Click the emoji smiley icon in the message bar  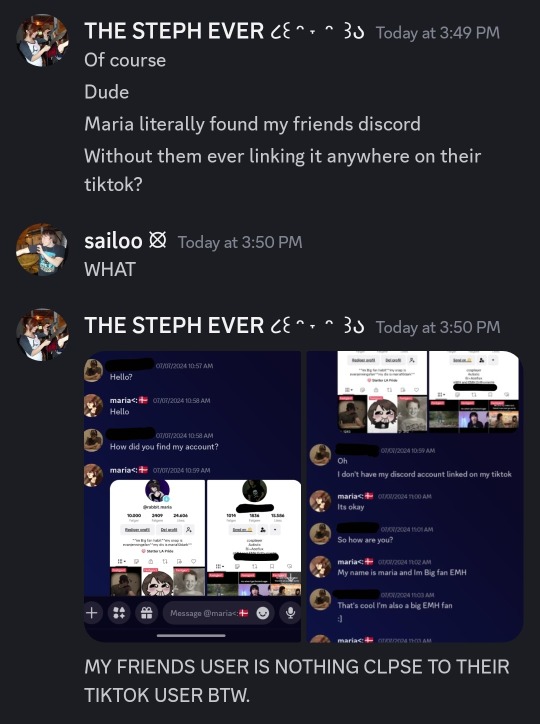click(263, 613)
